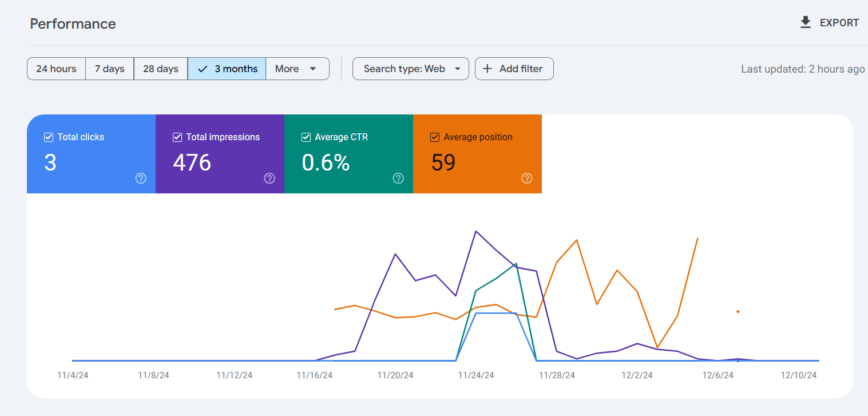Choose the 28 days date range
The width and height of the screenshot is (868, 416).
point(161,69)
